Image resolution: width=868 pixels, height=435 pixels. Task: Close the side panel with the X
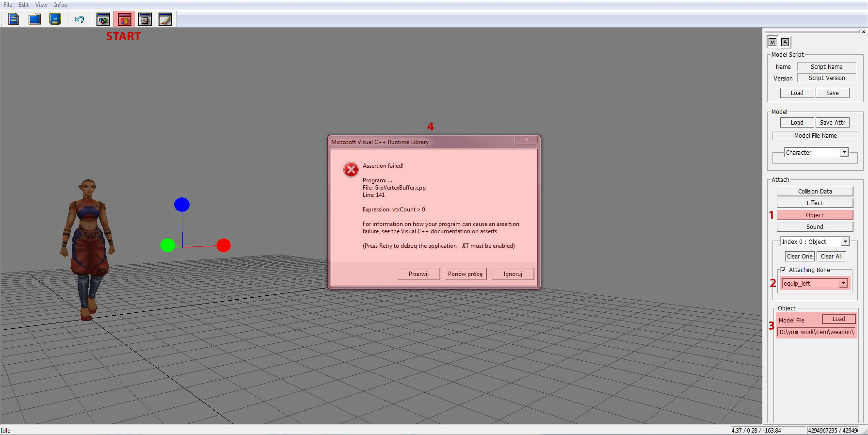click(863, 32)
